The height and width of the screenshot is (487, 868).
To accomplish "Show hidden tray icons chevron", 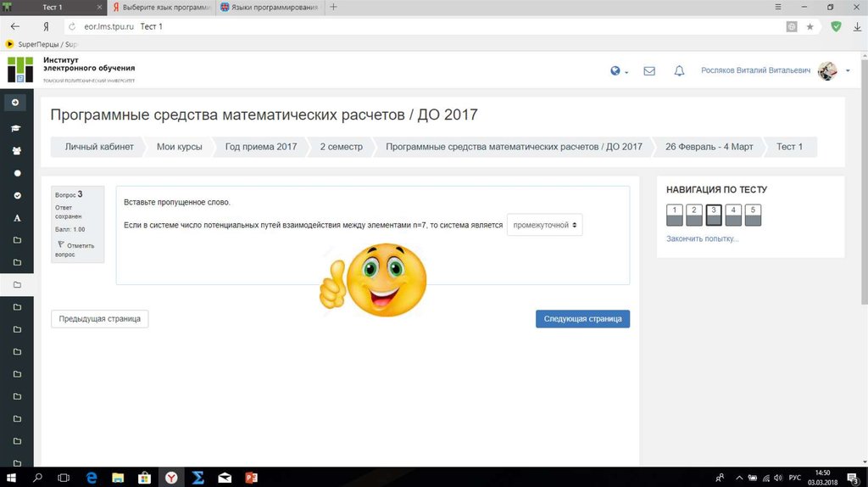I will click(x=739, y=478).
